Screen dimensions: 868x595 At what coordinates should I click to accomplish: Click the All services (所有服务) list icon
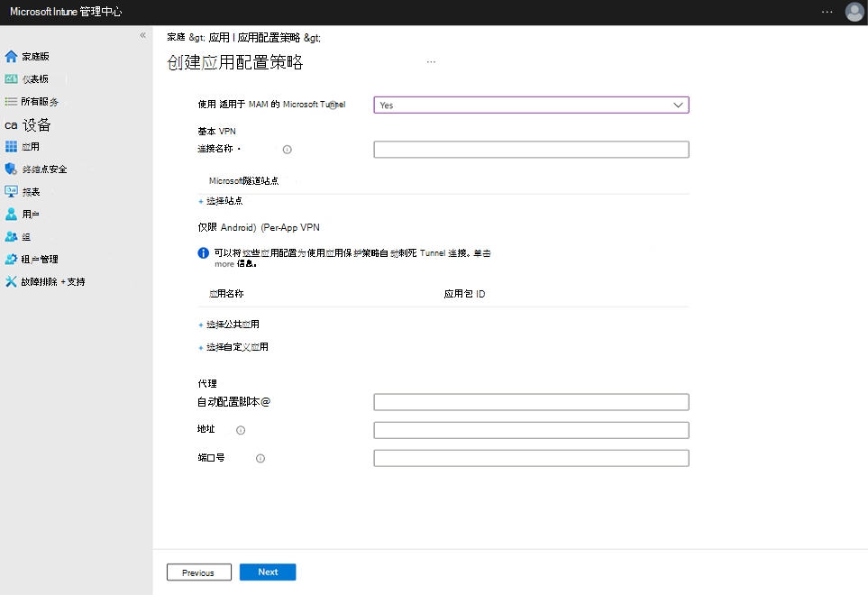click(11, 101)
